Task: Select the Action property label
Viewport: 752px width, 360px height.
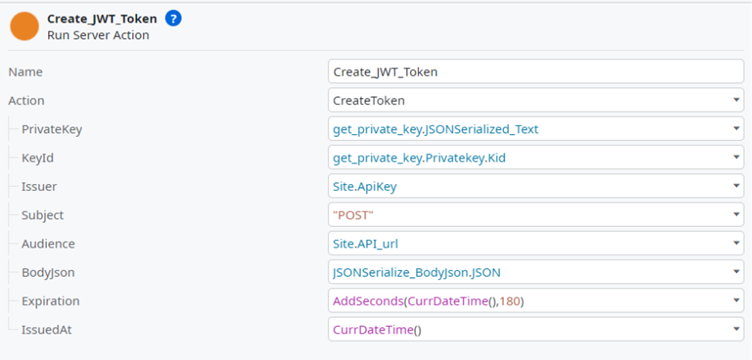Action: 26,101
